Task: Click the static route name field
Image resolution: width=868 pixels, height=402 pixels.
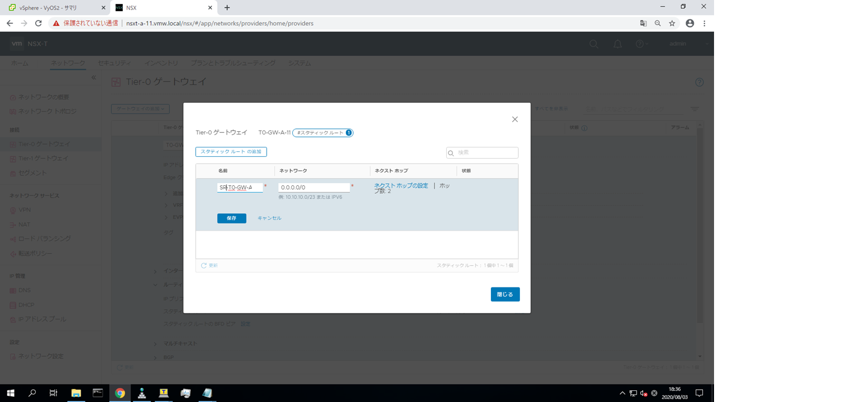Action: (x=240, y=188)
